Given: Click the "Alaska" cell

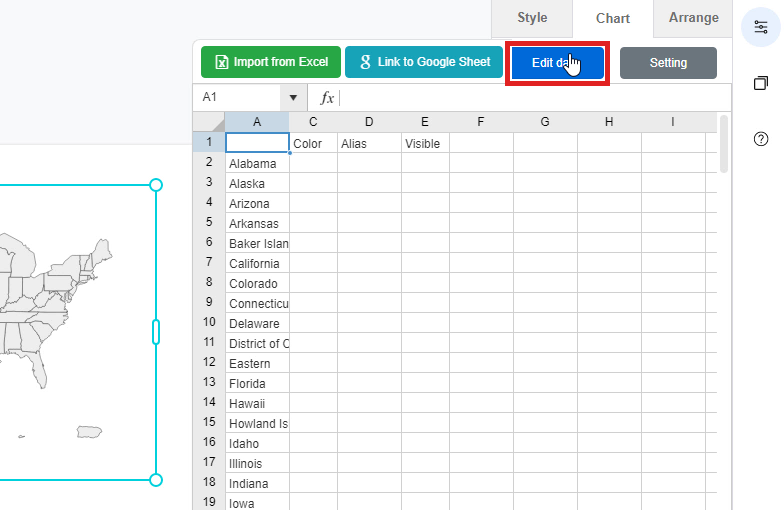Looking at the screenshot, I should click(x=257, y=184).
